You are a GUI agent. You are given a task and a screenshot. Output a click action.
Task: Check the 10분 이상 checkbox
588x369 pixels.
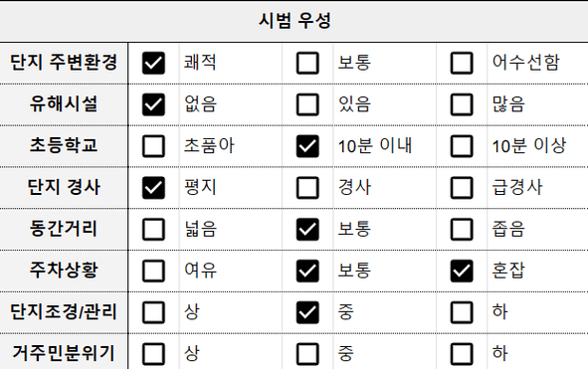click(462, 146)
